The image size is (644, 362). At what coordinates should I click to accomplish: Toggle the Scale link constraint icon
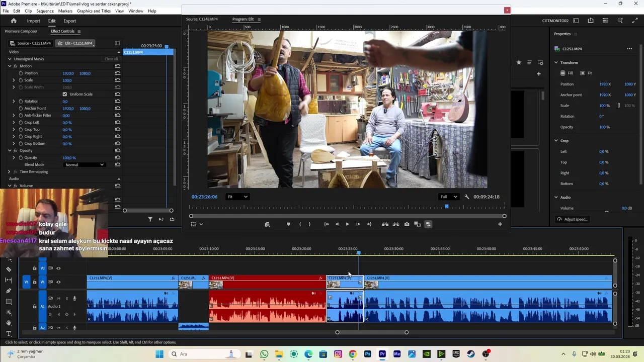619,106
